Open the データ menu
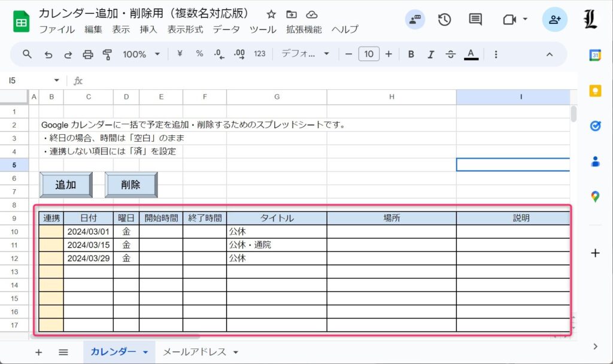Viewport: 613px width, 364px height. pos(226,29)
